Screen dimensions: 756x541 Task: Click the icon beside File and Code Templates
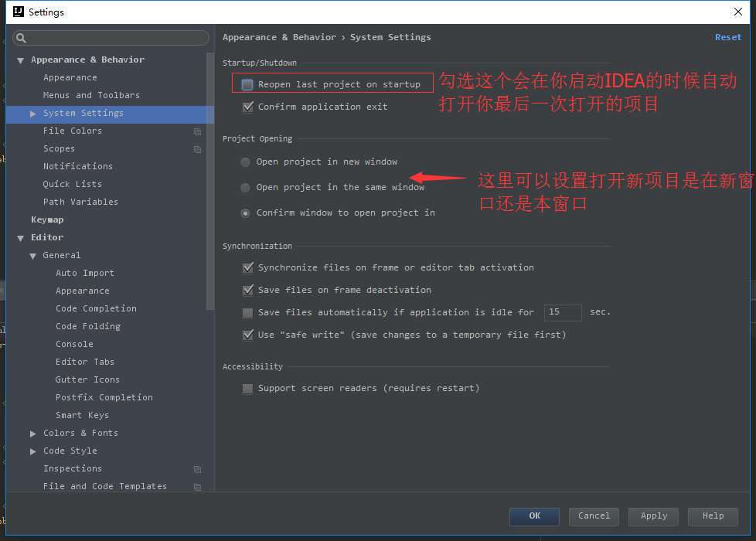click(197, 486)
